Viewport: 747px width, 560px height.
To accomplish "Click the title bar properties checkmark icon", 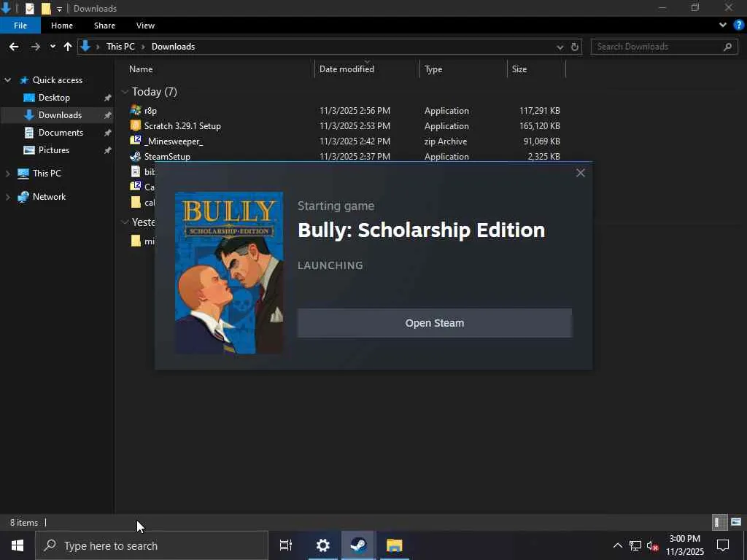I will coord(29,9).
